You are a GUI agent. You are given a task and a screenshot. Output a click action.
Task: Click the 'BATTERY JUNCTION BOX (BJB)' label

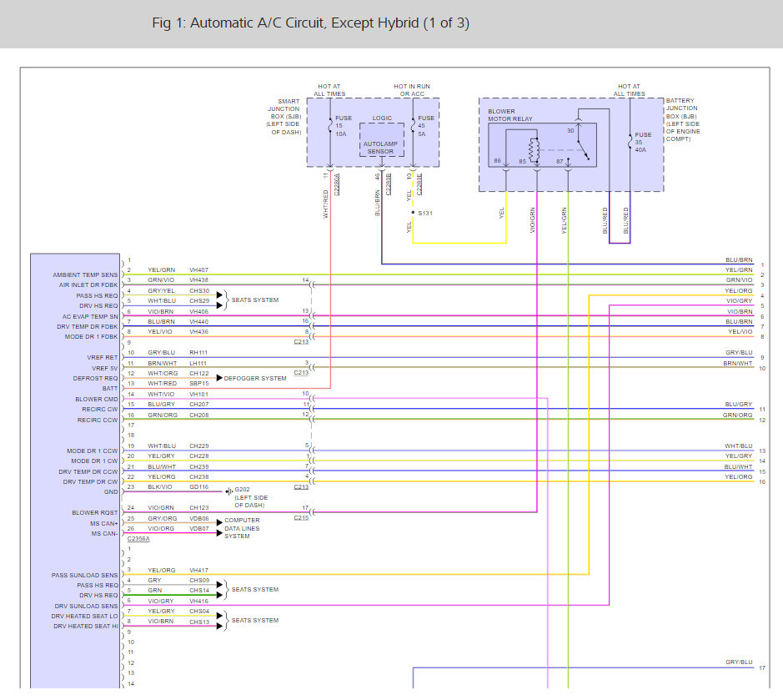683,119
